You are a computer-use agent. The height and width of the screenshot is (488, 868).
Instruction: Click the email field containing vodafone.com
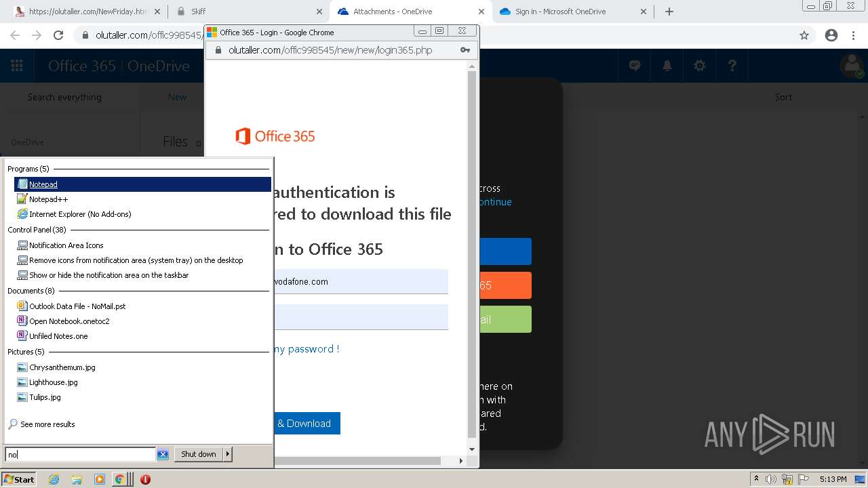(x=360, y=281)
